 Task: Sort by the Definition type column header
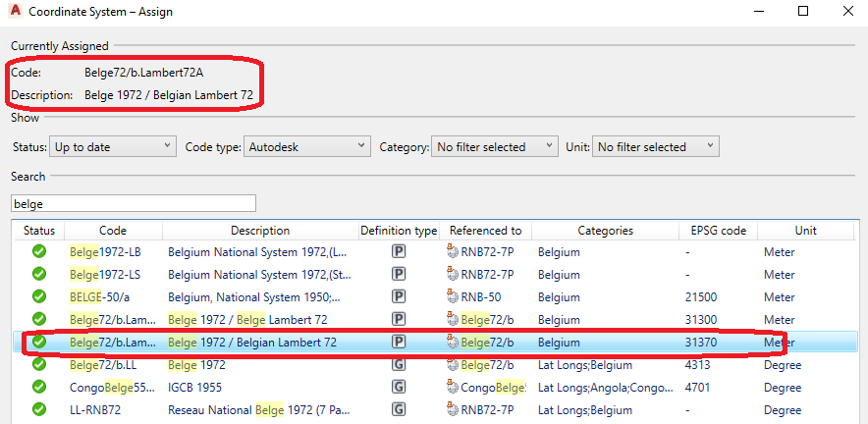pyautogui.click(x=399, y=231)
